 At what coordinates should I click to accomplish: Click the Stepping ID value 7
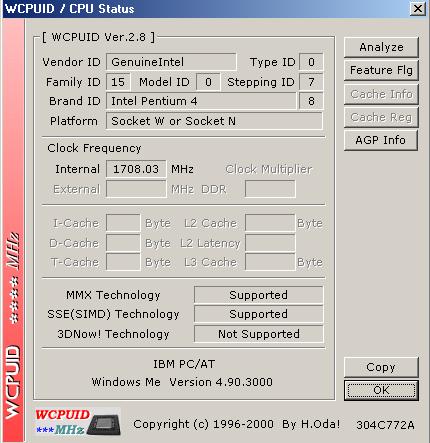pyautogui.click(x=311, y=82)
